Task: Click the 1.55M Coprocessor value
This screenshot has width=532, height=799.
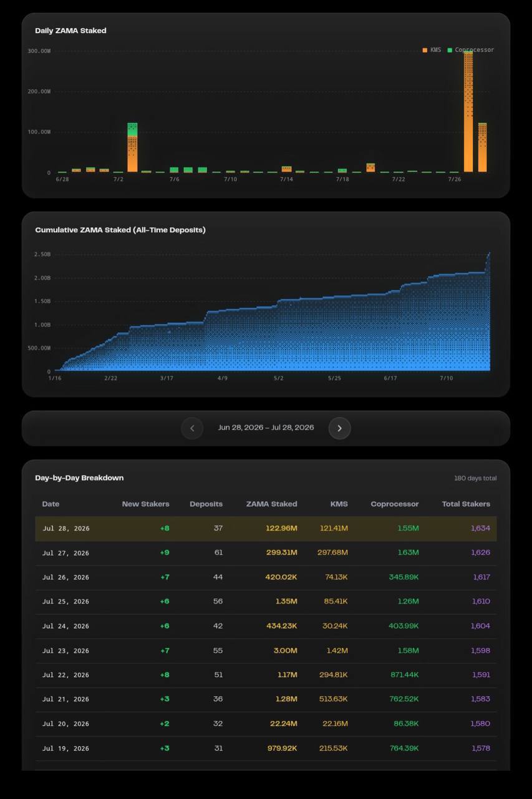Action: coord(409,528)
